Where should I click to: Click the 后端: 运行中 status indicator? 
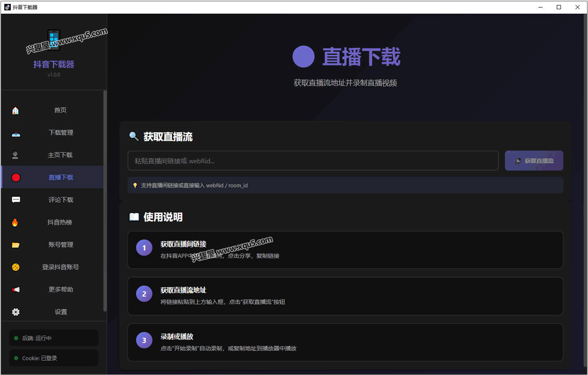coord(53,338)
